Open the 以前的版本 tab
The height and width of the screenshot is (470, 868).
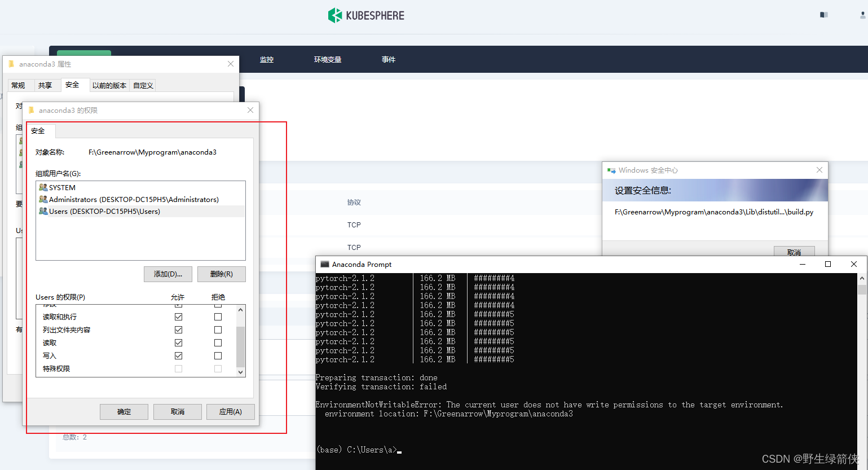(109, 85)
